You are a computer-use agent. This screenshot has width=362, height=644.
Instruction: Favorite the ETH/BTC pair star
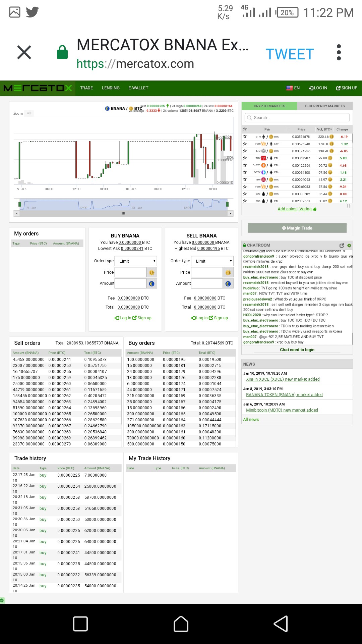click(245, 137)
